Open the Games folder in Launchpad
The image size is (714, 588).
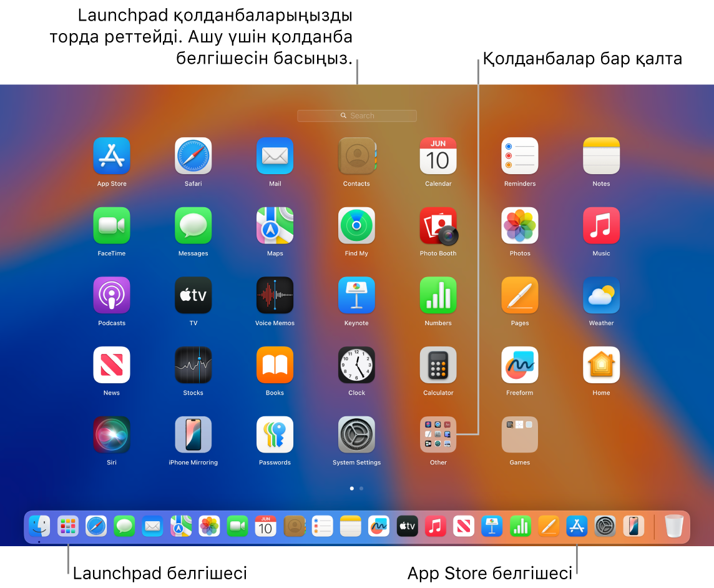click(x=519, y=434)
